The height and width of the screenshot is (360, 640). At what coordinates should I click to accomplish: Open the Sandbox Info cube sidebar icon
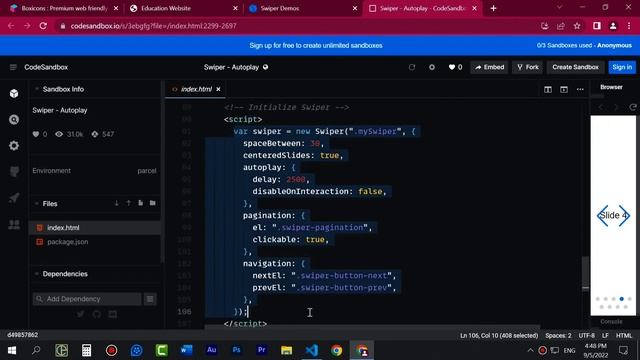click(x=14, y=93)
